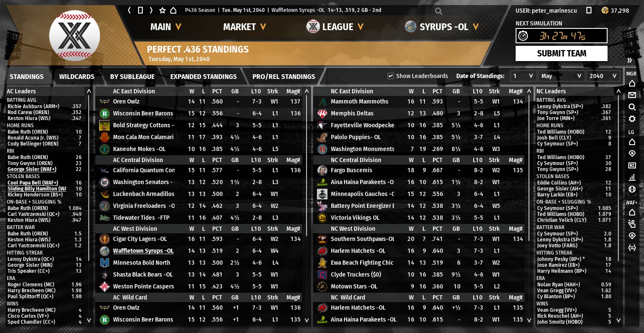The height and width of the screenshot is (333, 644).
Task: Open the Waffletown Syrups -OL team link
Action: (x=143, y=251)
